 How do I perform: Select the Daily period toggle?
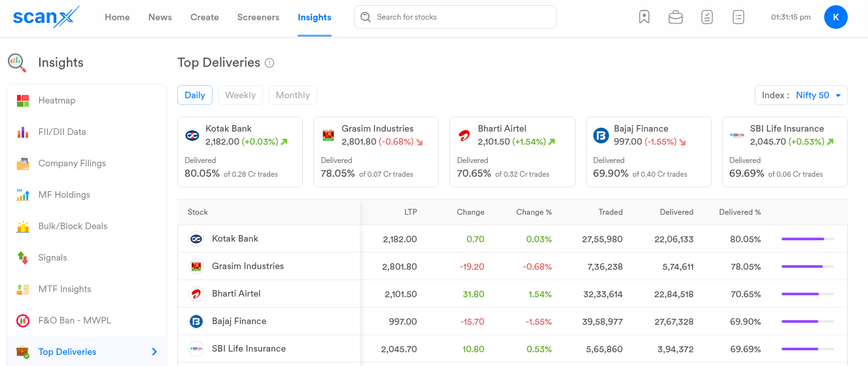pyautogui.click(x=195, y=95)
